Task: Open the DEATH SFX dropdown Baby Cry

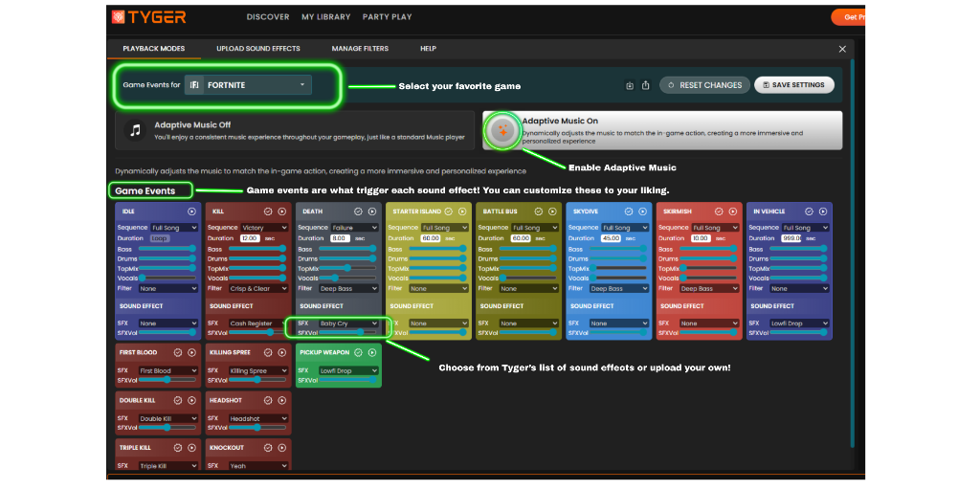Action: [348, 323]
